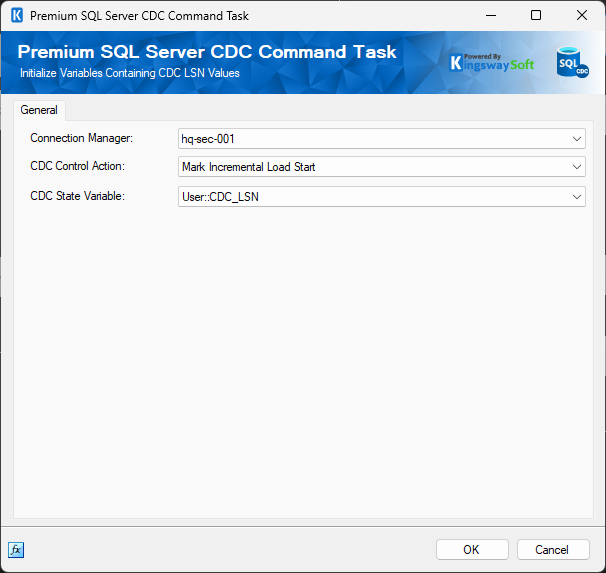Confirm settings with the OK button
The width and height of the screenshot is (606, 573).
[x=472, y=549]
